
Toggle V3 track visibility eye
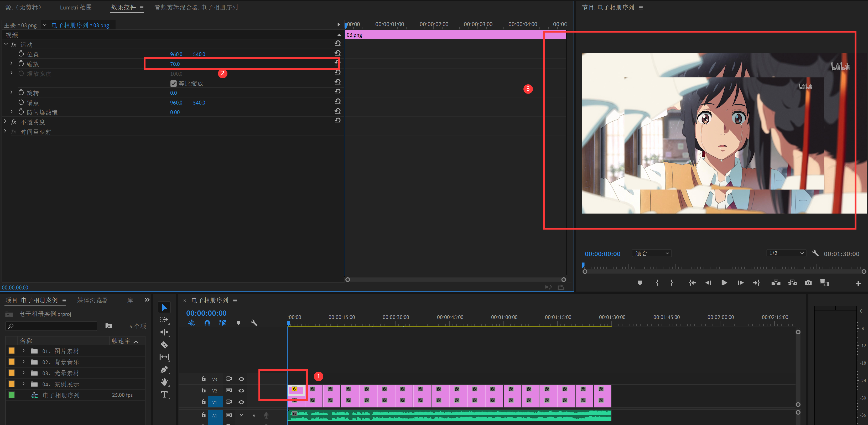pyautogui.click(x=241, y=379)
